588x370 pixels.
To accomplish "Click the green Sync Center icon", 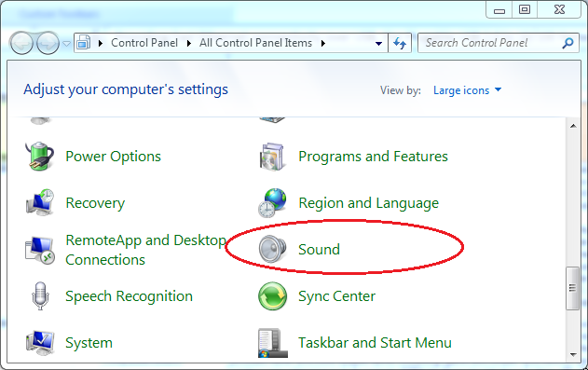I will [273, 296].
